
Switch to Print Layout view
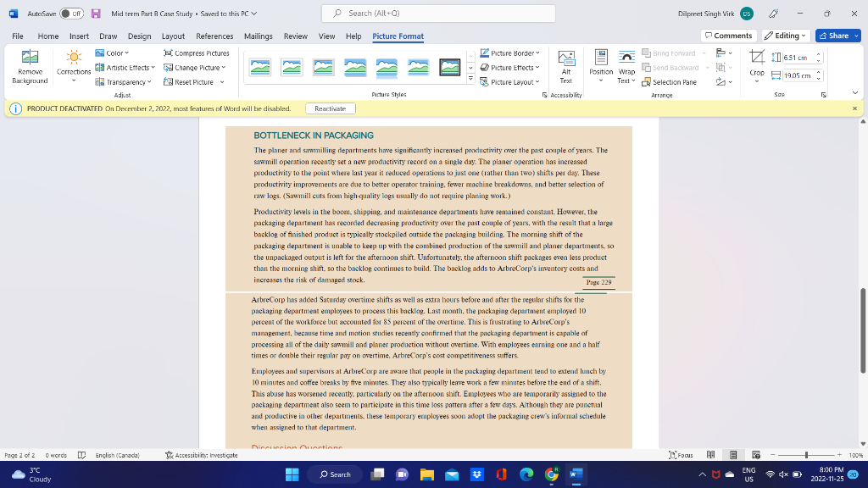tap(733, 455)
